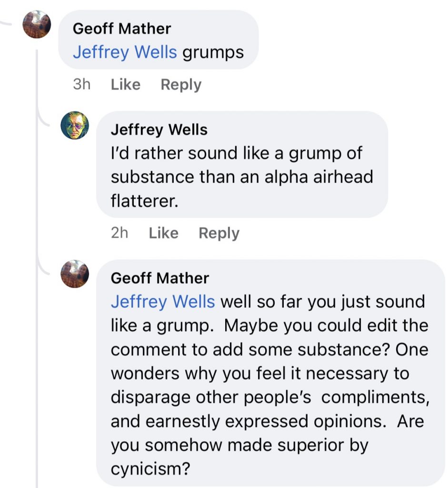The height and width of the screenshot is (488, 448).
Task: Tap Geoff Mather's avatar beside the long reply
Action: [x=75, y=274]
